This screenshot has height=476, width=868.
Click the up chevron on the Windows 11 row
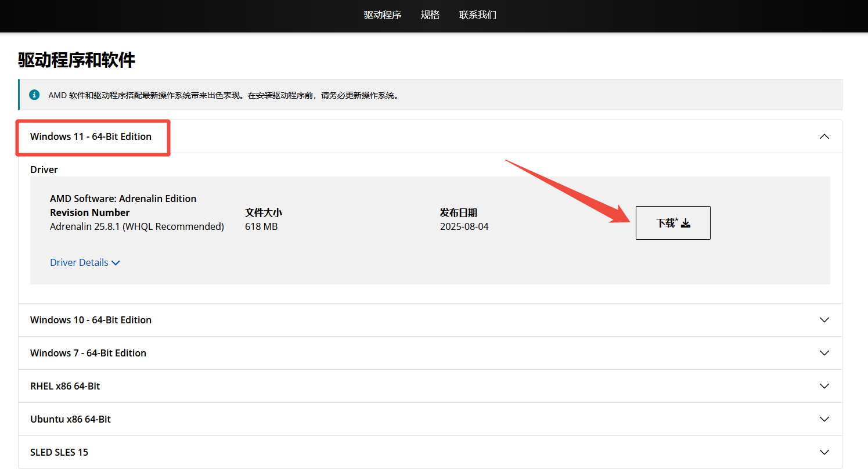(x=824, y=136)
